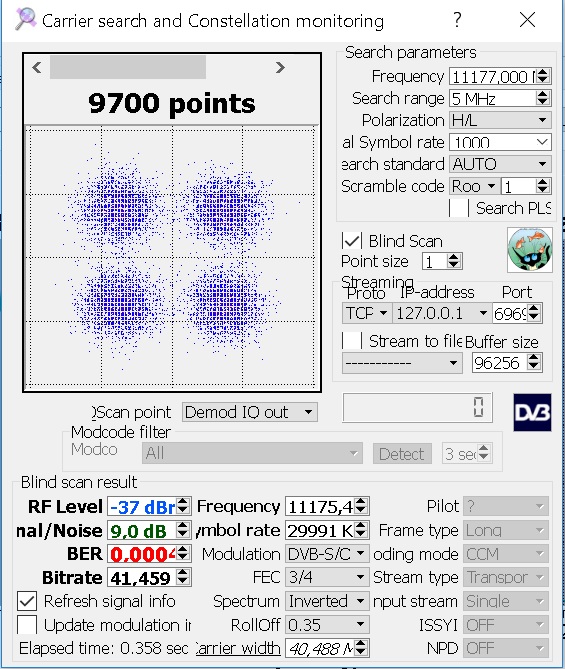565x669 pixels.
Task: Enable the Stream to file checkbox
Action: pyautogui.click(x=352, y=341)
